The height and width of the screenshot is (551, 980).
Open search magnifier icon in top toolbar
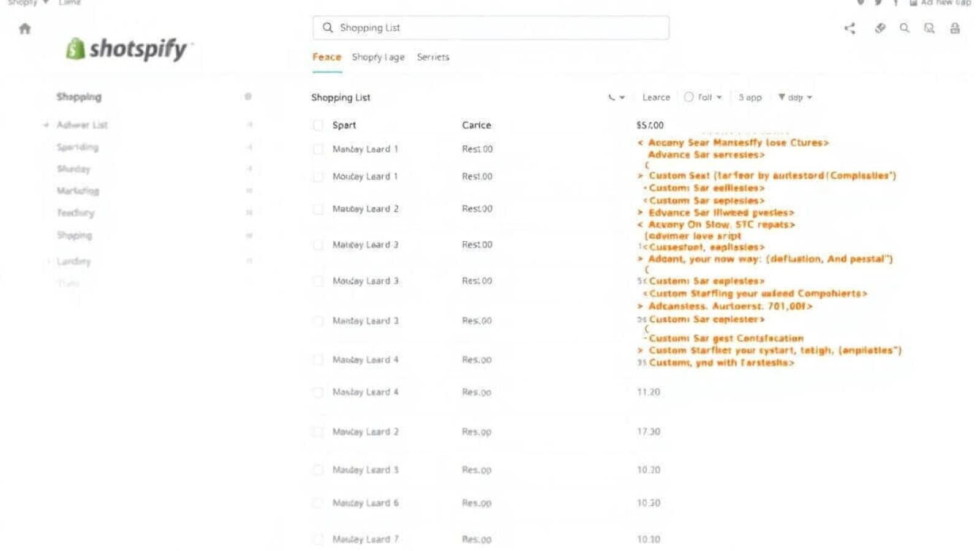pyautogui.click(x=905, y=28)
